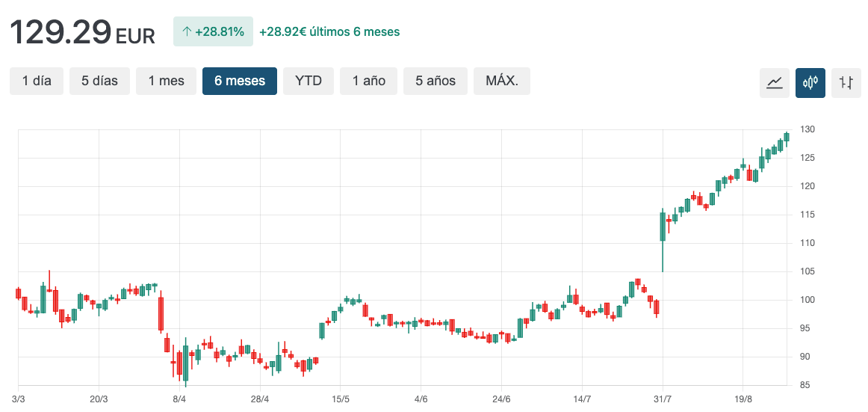View the 5 años chart
868x412 pixels.
click(x=435, y=81)
